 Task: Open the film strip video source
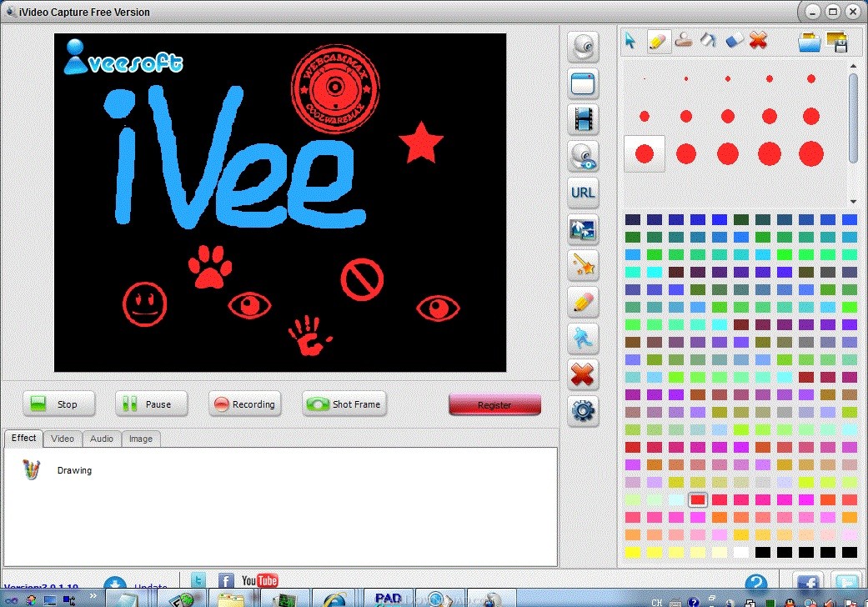point(583,119)
